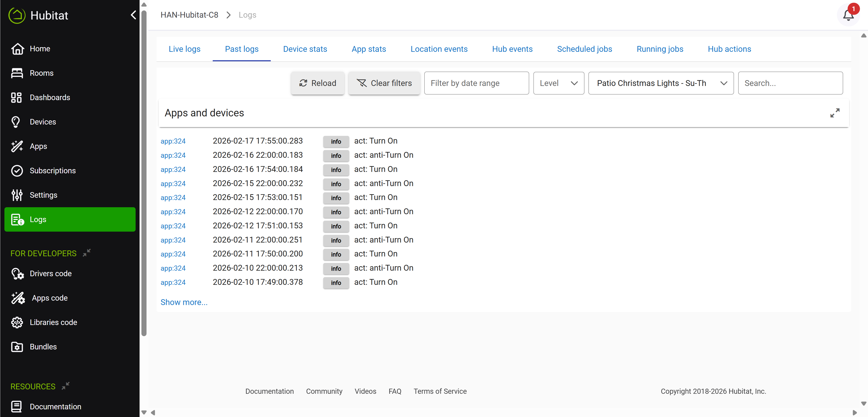Click the Clear filters button
868x417 pixels.
384,83
